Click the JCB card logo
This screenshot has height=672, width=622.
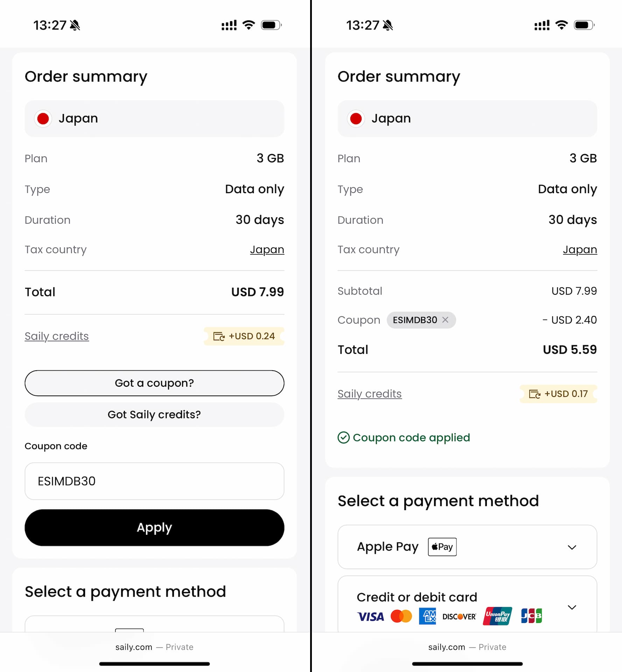click(x=531, y=616)
